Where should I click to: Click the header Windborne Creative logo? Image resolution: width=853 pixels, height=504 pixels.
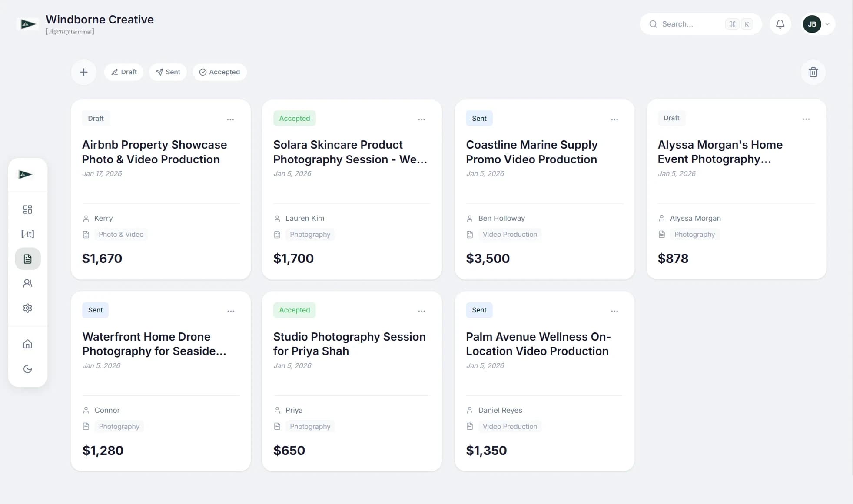28,24
